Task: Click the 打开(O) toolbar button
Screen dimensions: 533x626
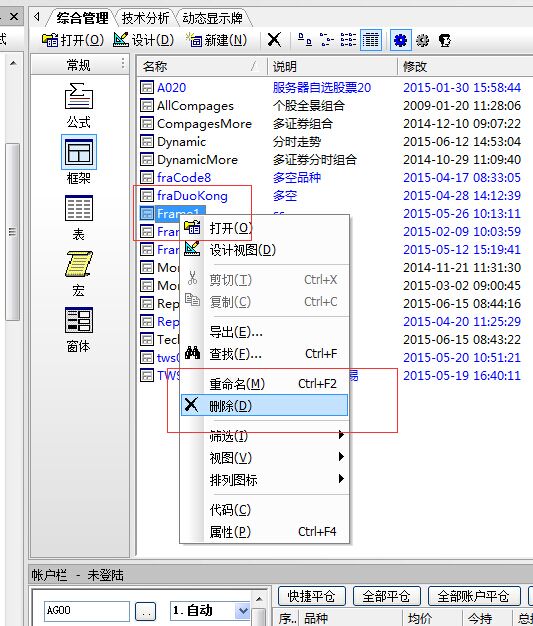Action: pos(73,40)
